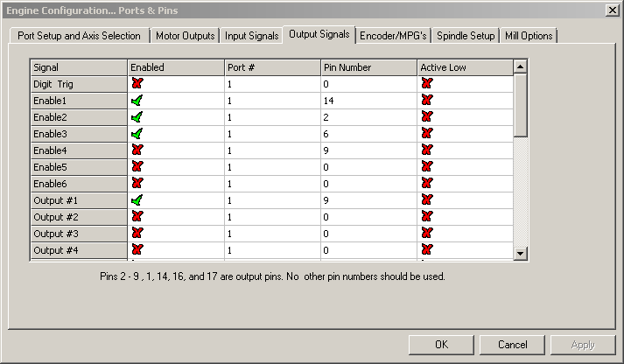Click Enabled red X for Output #2
This screenshot has width=624, height=364.
coord(137,217)
